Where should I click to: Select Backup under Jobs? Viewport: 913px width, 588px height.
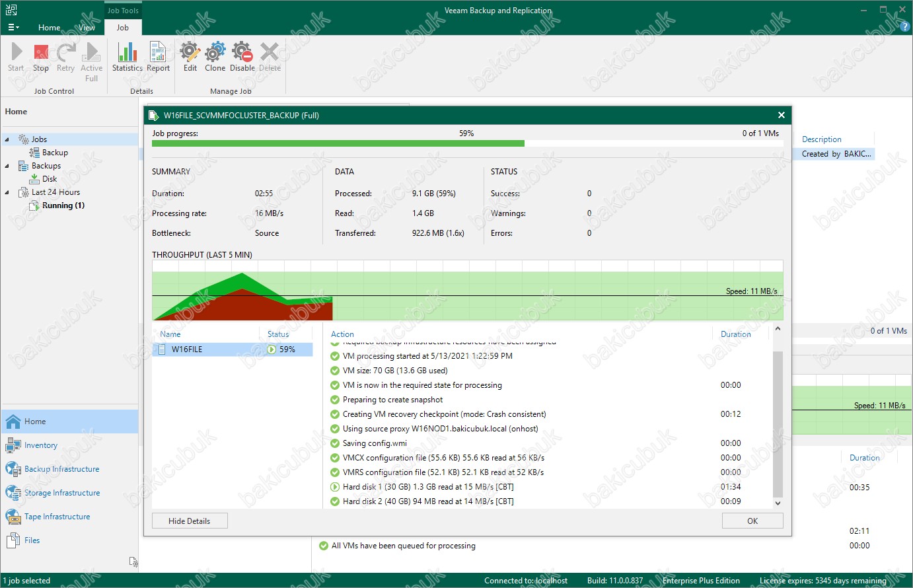[55, 153]
